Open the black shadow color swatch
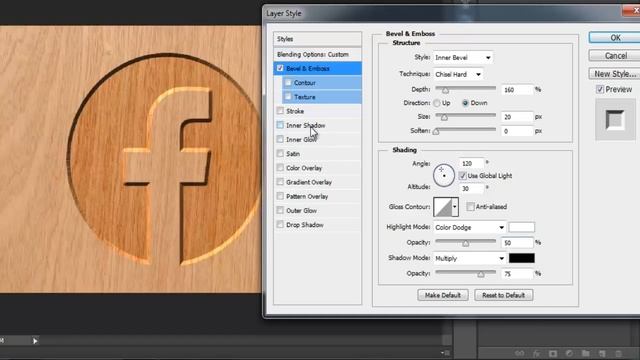The width and height of the screenshot is (640, 360). [522, 258]
